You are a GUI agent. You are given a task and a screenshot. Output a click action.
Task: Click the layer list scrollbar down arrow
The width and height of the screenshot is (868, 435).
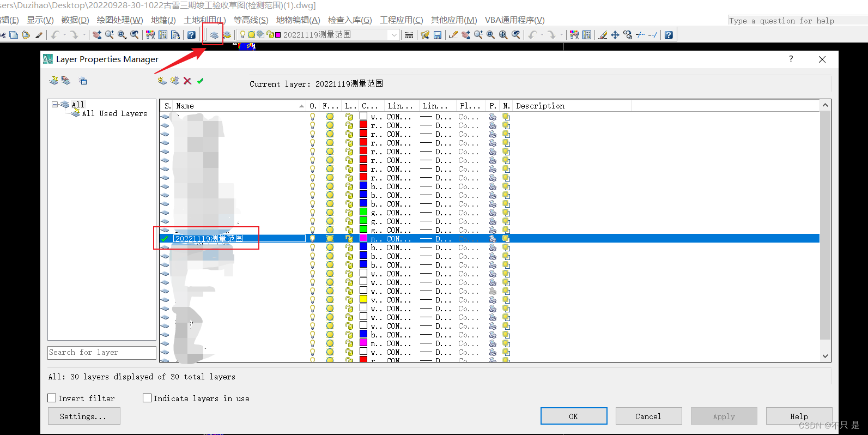(x=825, y=357)
